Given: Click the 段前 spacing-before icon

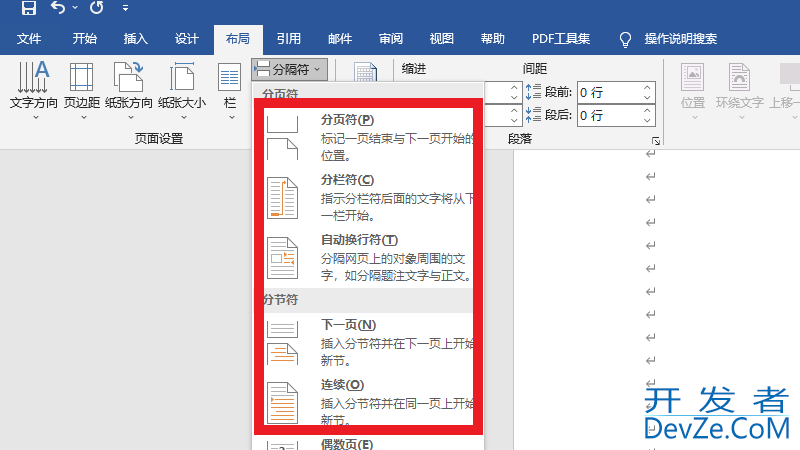Looking at the screenshot, I should pyautogui.click(x=533, y=92).
